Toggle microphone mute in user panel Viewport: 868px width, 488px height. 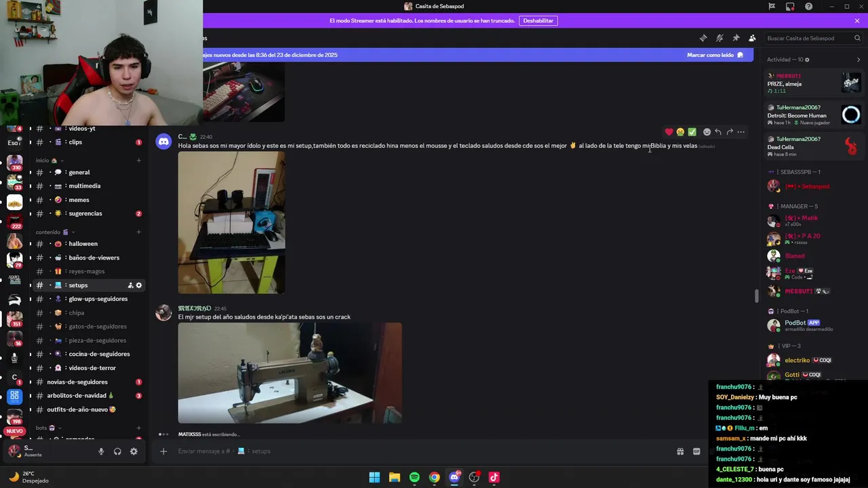(101, 451)
